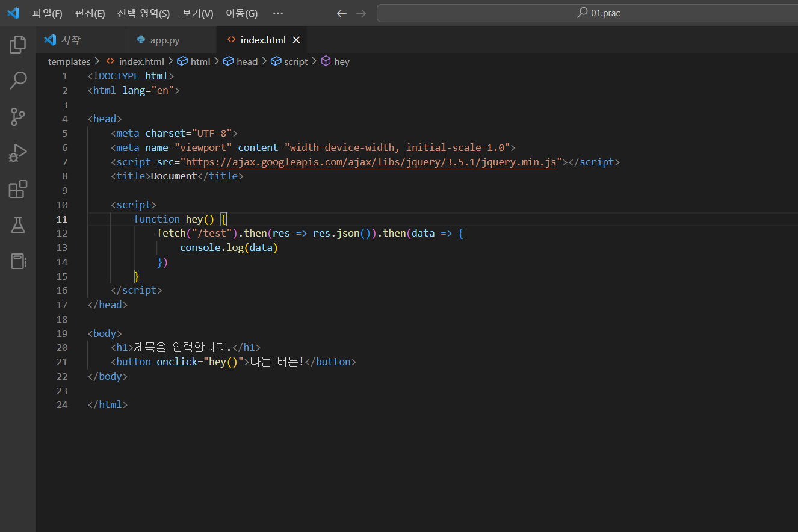Image resolution: width=798 pixels, height=532 pixels.
Task: Open the 보기(V) menu
Action: click(197, 13)
